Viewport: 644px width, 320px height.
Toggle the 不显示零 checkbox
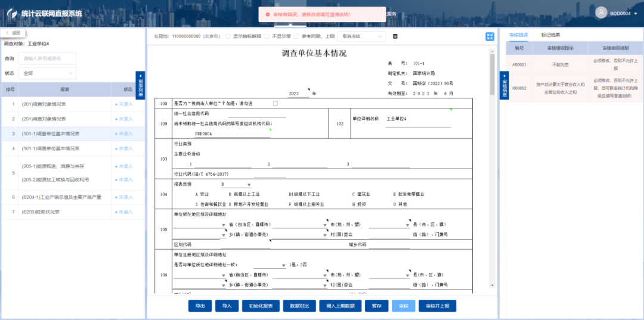pos(267,36)
